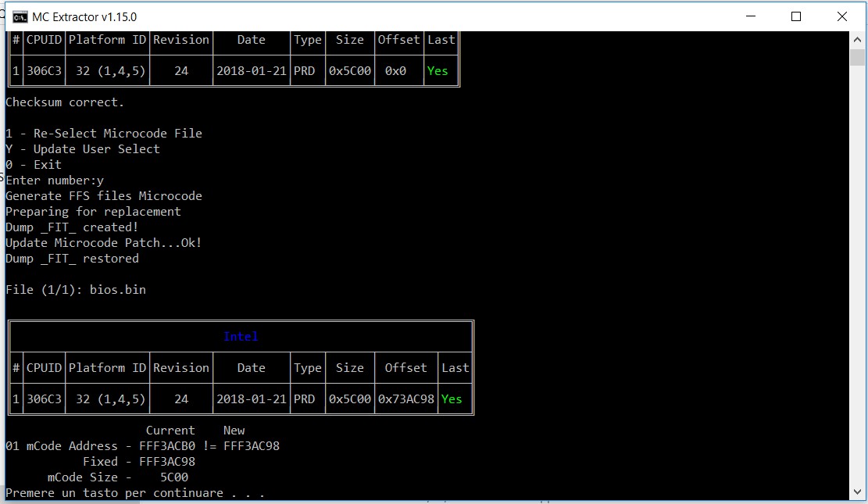868x504 pixels.
Task: Maximize the MC Extractor window
Action: pos(796,16)
